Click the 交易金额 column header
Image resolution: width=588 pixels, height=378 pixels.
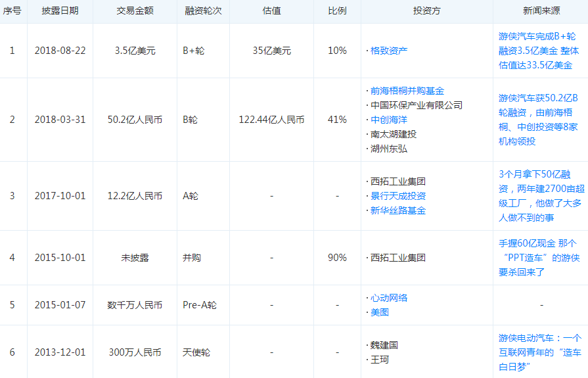[135, 11]
